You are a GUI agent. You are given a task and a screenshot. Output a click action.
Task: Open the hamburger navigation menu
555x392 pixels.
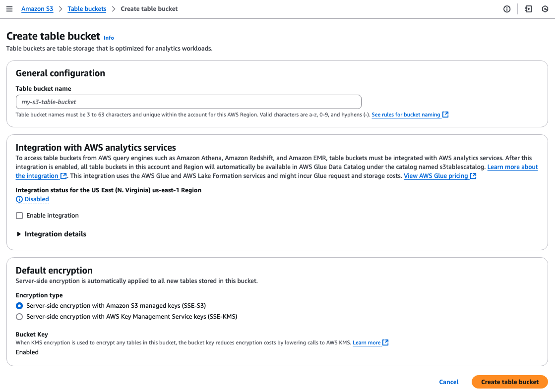coord(9,9)
